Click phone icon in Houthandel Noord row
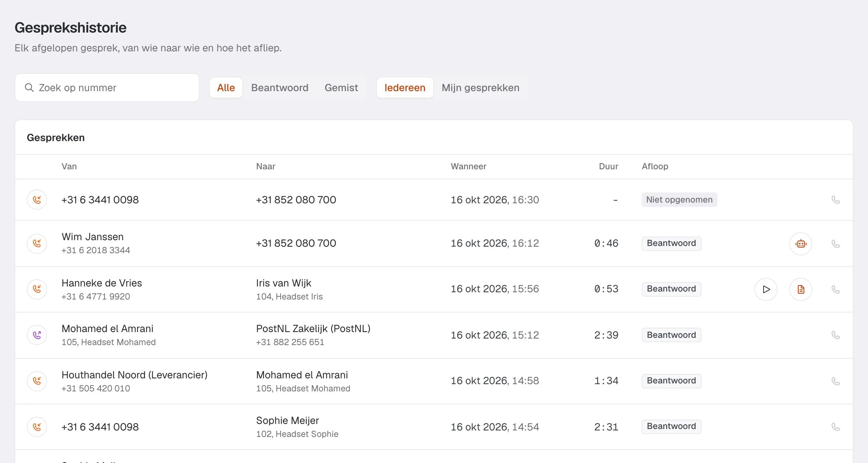This screenshot has width=868, height=463. (x=835, y=381)
